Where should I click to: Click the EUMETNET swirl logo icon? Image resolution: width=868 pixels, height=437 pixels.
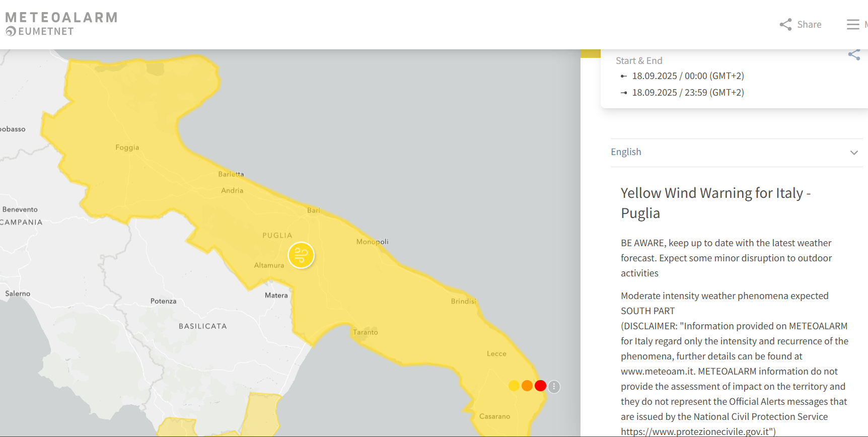pyautogui.click(x=11, y=32)
